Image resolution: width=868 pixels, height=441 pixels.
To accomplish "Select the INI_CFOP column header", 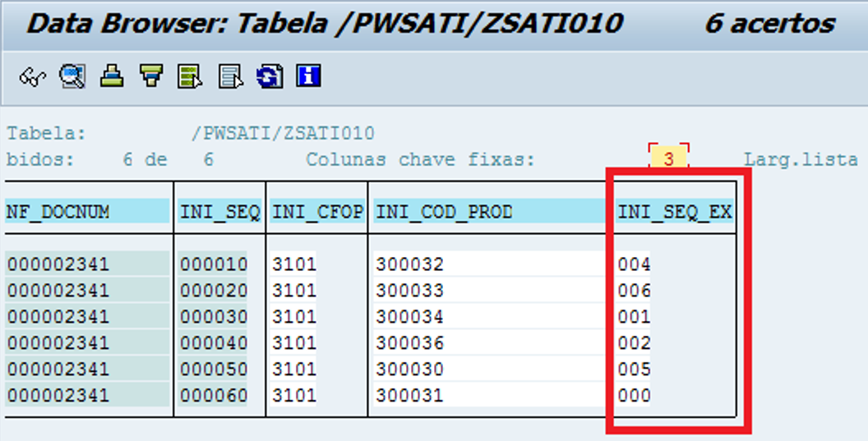I will 317,213.
